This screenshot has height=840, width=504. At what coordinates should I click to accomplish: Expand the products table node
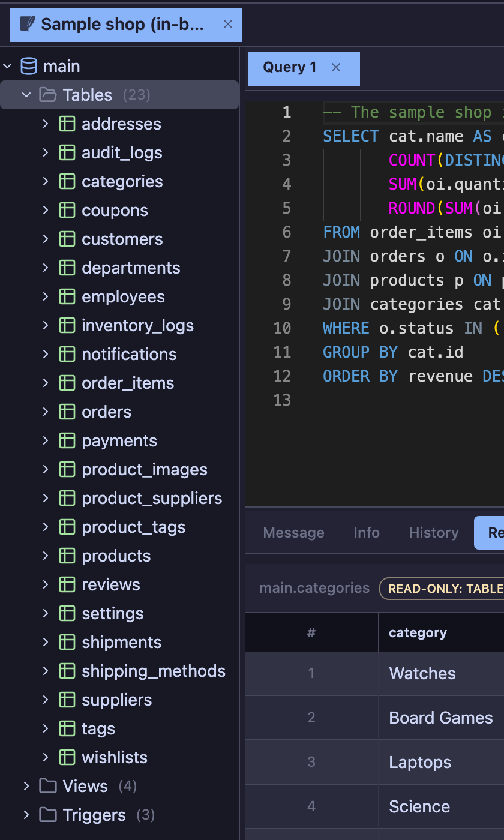(46, 556)
